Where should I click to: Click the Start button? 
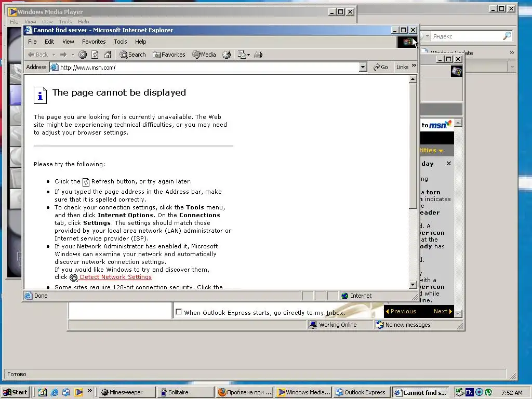tap(15, 392)
